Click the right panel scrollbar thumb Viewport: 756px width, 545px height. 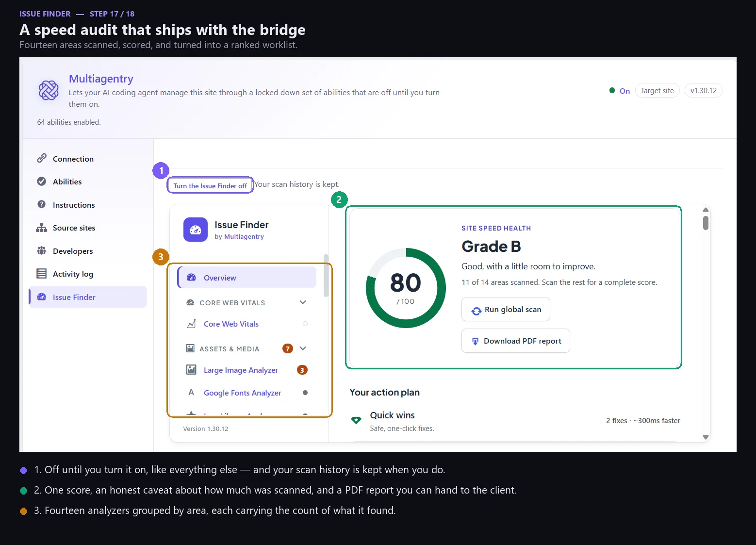click(706, 223)
